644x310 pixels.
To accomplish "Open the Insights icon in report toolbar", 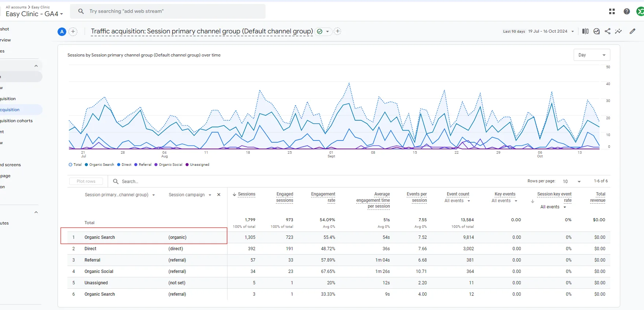I will (597, 31).
